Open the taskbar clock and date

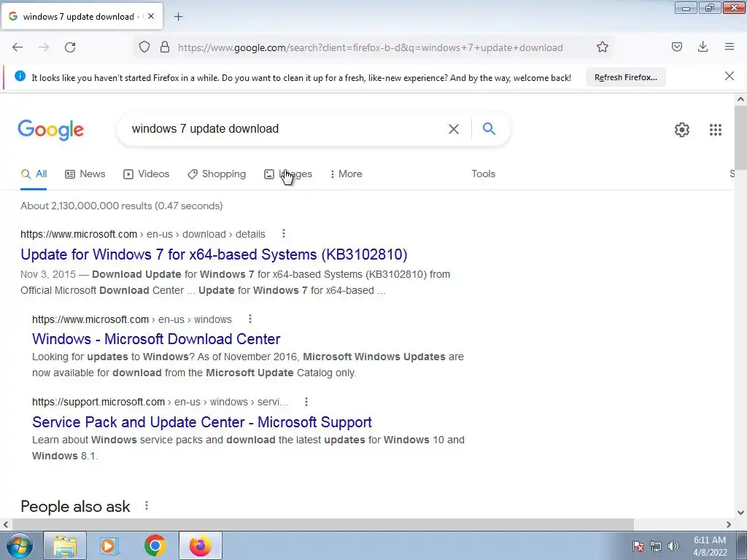tap(710, 546)
